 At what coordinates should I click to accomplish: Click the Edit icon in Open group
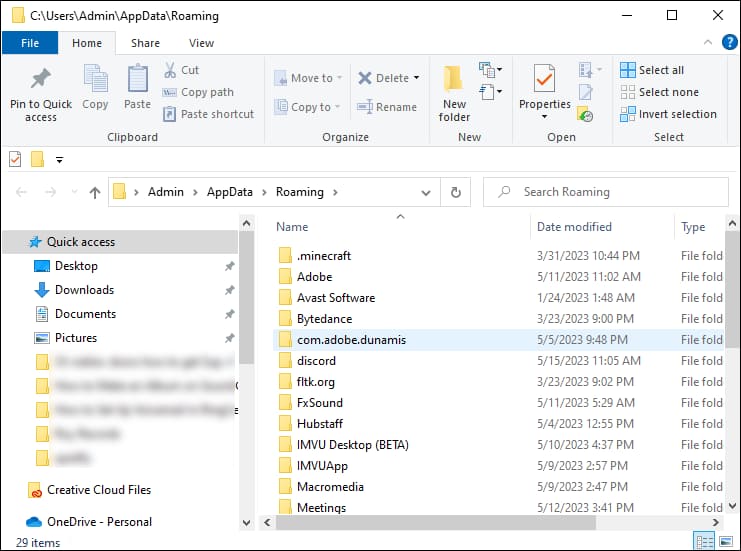[x=585, y=92]
